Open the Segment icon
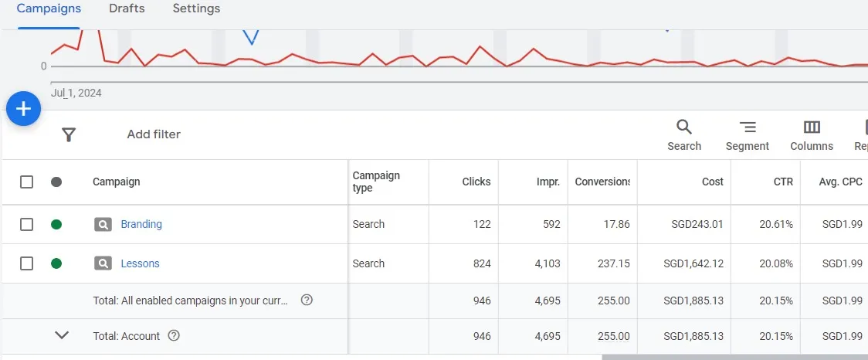 [747, 127]
